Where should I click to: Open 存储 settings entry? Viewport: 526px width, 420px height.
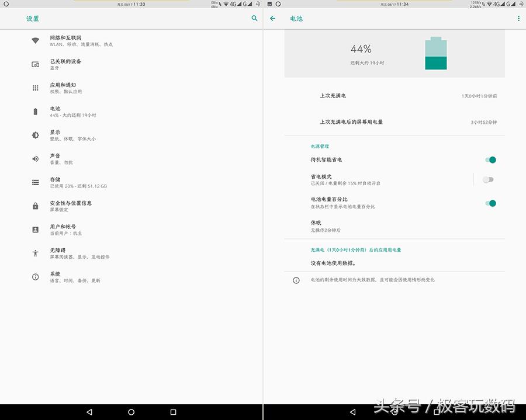click(x=131, y=182)
